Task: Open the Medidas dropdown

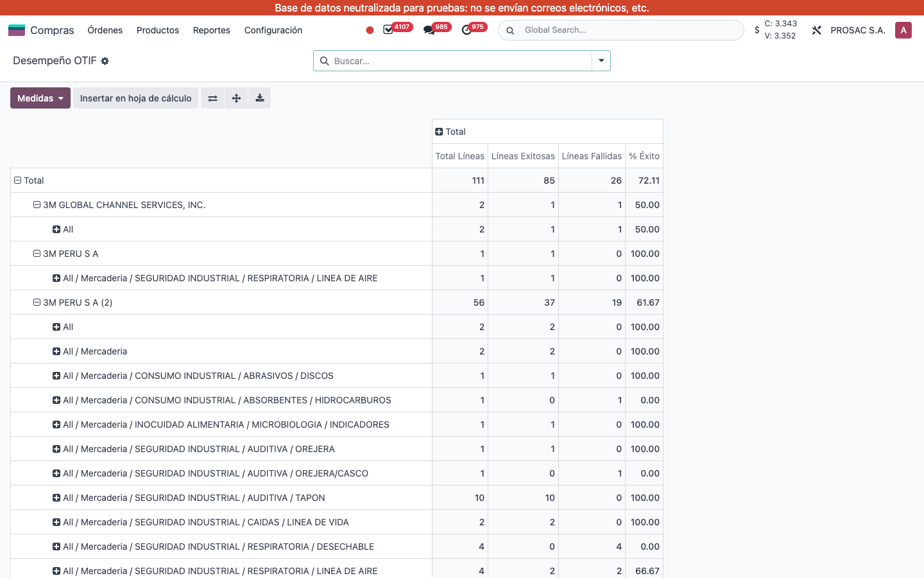Action: pyautogui.click(x=40, y=98)
